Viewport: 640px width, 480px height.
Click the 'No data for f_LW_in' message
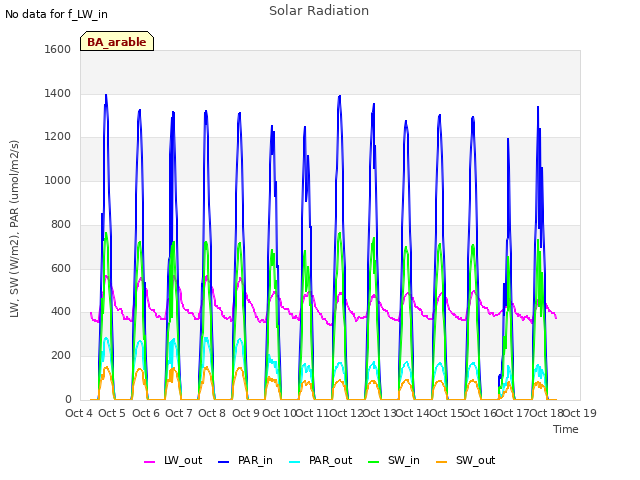56,14
